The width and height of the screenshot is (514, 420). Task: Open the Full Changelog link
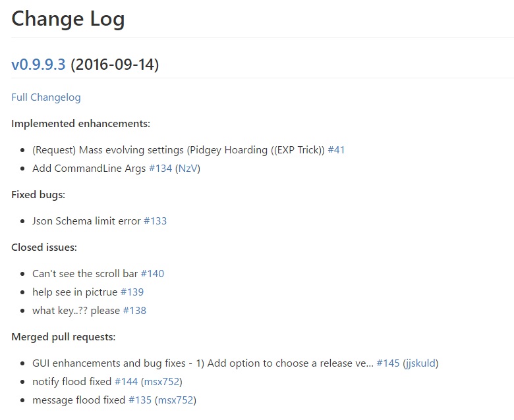click(x=46, y=97)
